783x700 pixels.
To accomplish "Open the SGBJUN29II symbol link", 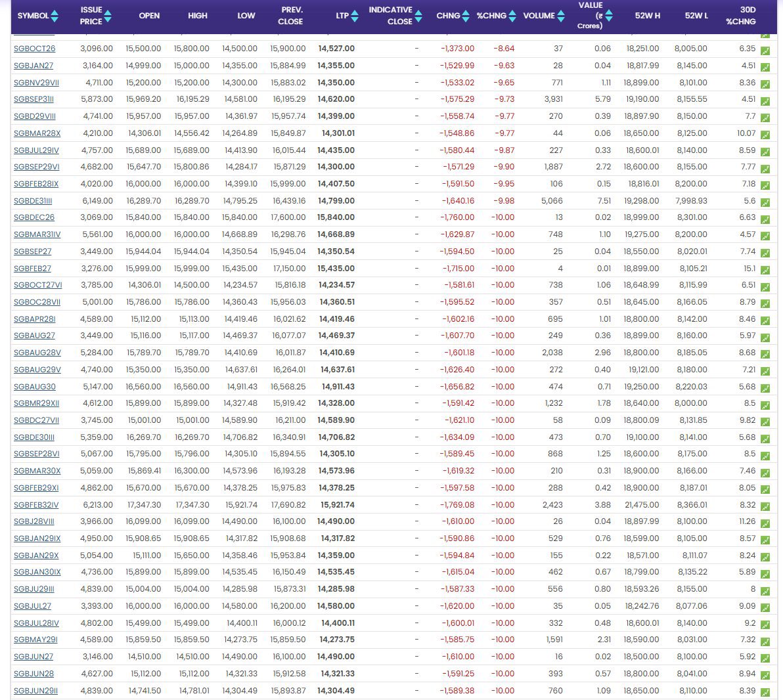I will pyautogui.click(x=35, y=691).
